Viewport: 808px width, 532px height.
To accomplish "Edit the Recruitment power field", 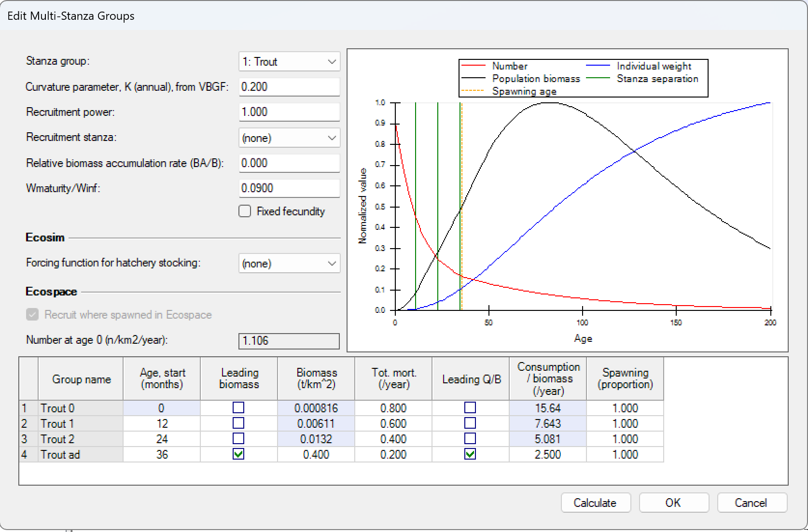I will coord(289,112).
